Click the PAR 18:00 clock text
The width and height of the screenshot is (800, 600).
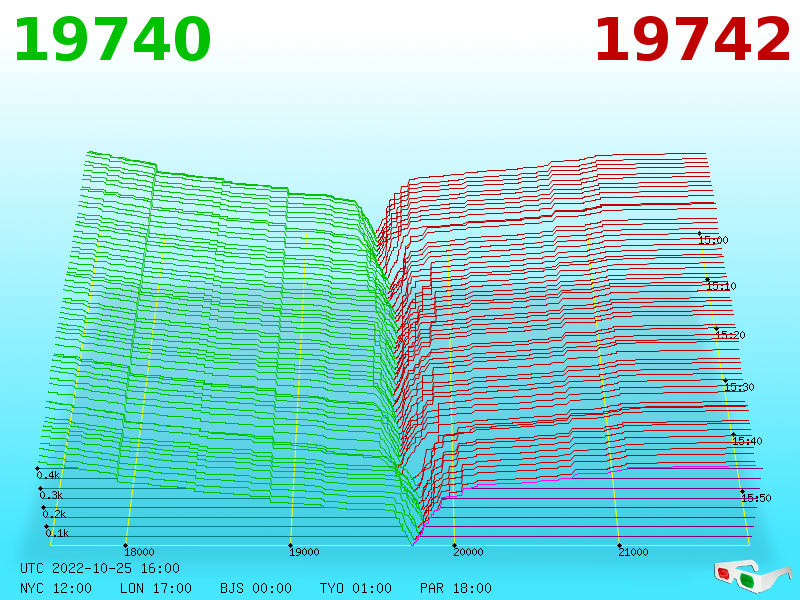click(456, 588)
